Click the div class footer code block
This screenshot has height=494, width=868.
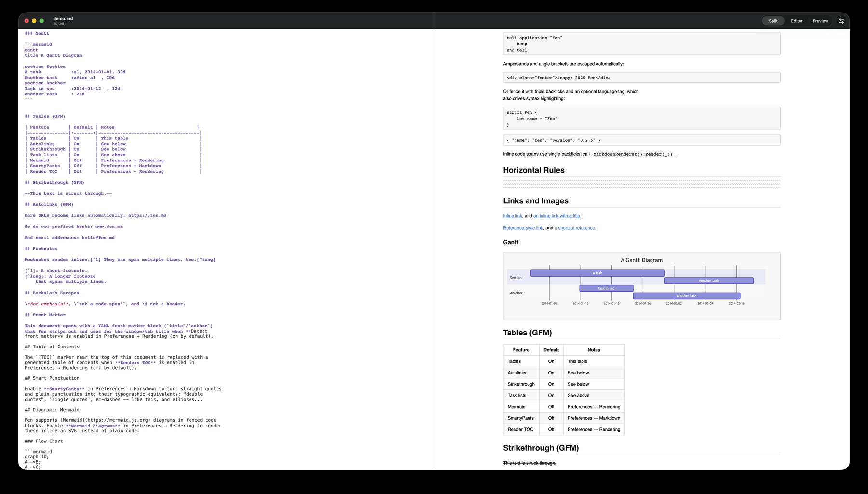[641, 78]
